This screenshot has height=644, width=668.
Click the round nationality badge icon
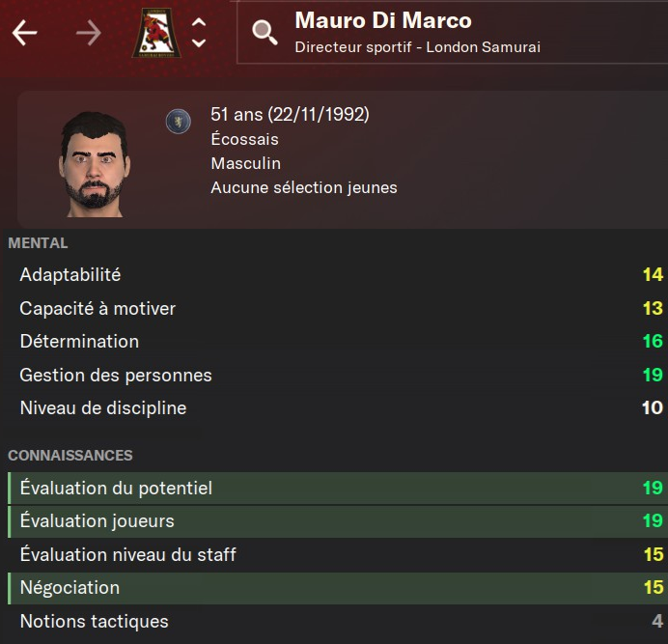[178, 120]
